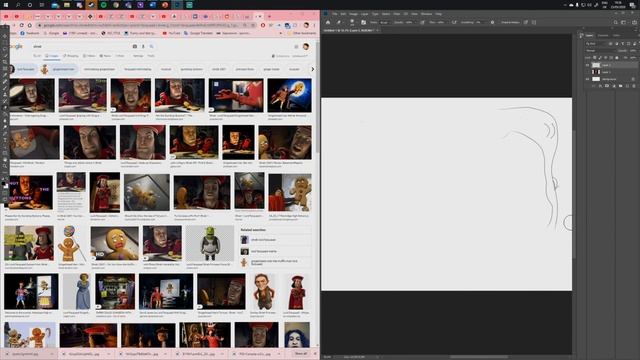Open the YouTube bookmark

(x=171, y=33)
